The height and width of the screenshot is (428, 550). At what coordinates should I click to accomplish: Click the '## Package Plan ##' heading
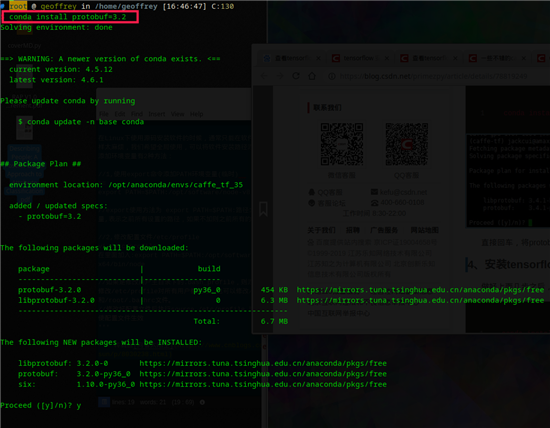(x=41, y=164)
